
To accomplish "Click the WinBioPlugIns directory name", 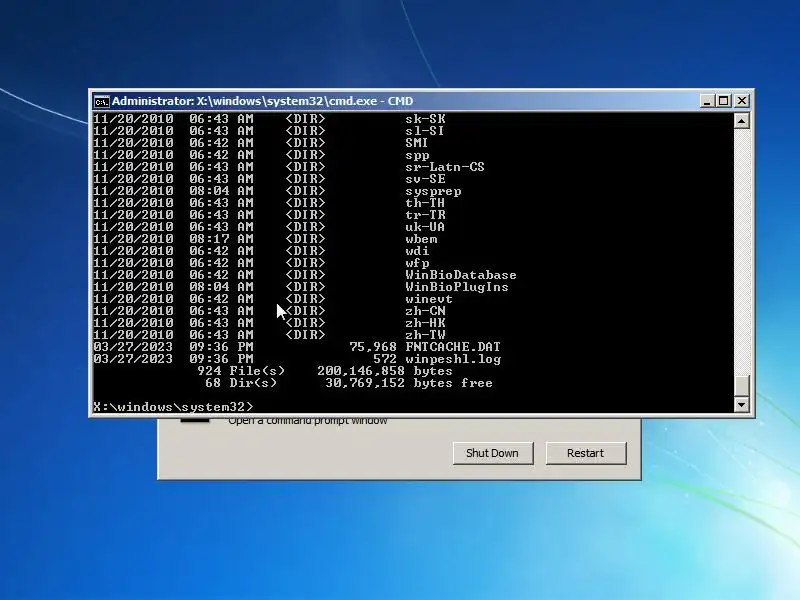I will point(457,287).
